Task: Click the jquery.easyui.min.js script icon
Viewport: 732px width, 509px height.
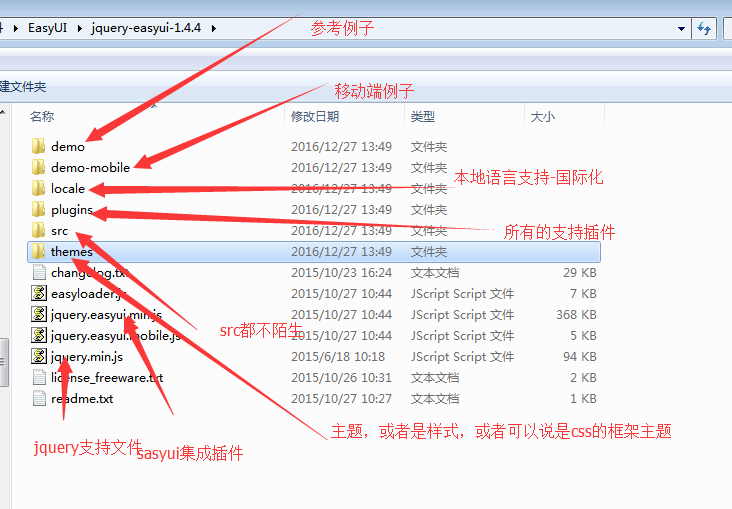Action: pyautogui.click(x=39, y=314)
